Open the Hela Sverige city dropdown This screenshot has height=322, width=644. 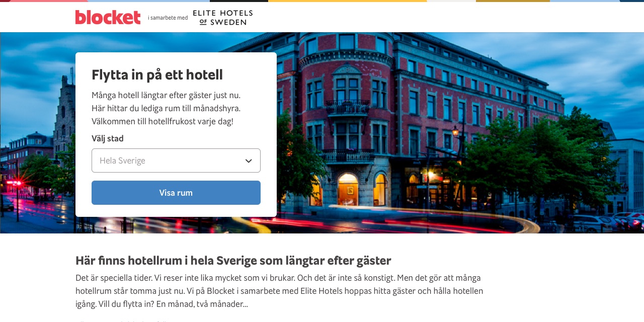(176, 160)
